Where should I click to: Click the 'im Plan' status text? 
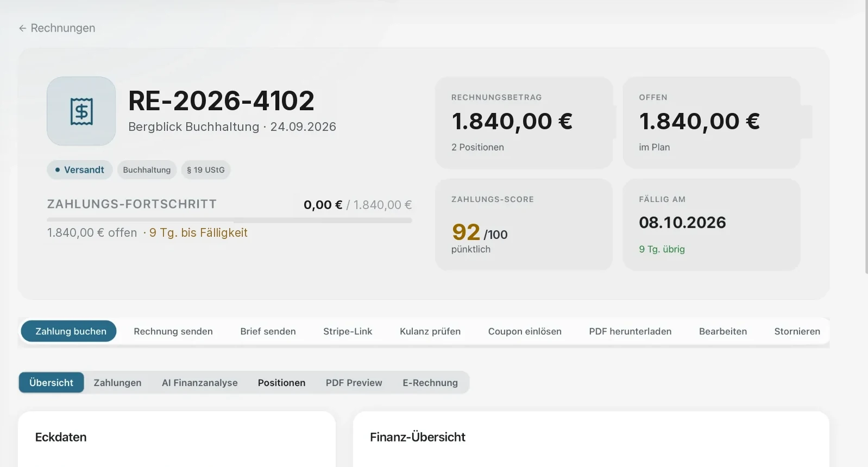[x=654, y=147]
